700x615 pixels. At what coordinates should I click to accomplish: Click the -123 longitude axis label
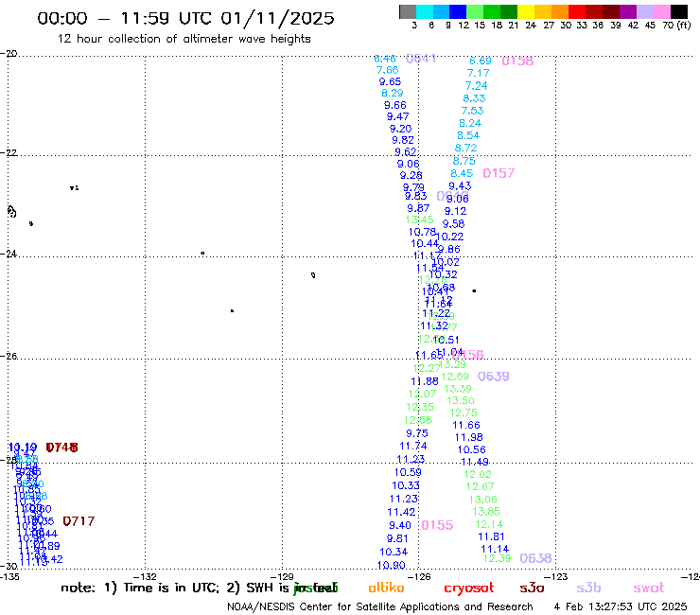click(x=556, y=576)
